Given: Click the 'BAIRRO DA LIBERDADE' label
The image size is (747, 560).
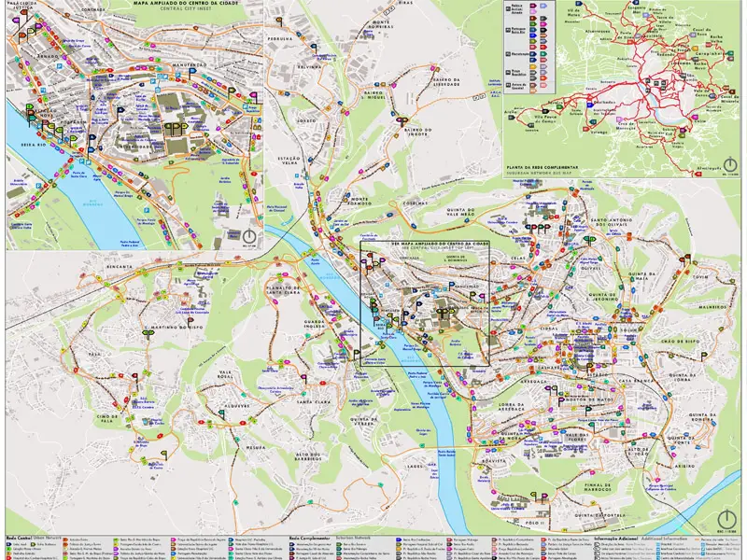Looking at the screenshot, I should point(447,82).
